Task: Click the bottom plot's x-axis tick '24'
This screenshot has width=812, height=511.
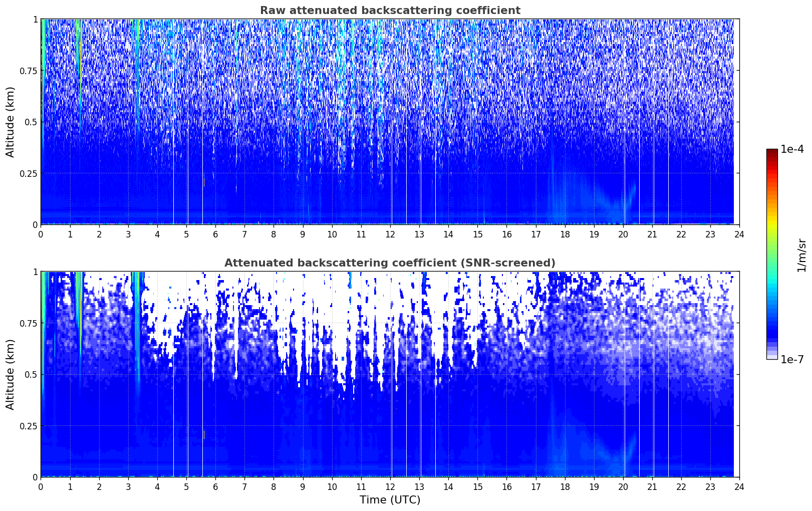Action: pyautogui.click(x=739, y=486)
